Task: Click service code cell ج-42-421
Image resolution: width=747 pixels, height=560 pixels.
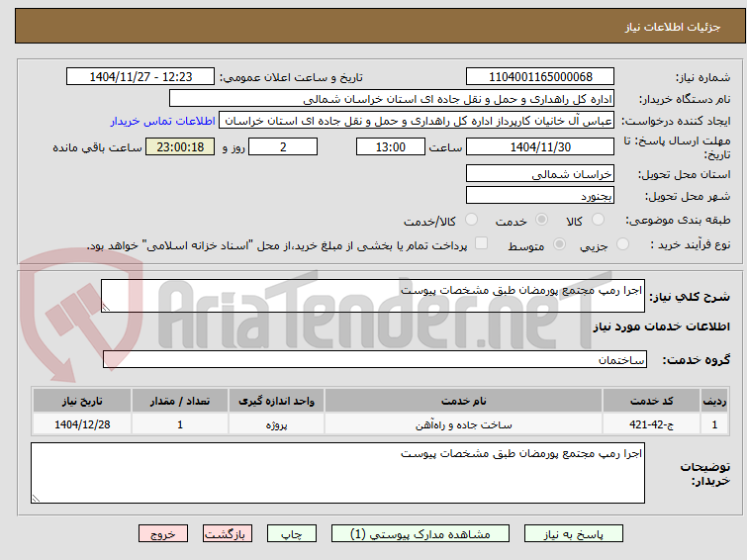Action: pos(651,424)
